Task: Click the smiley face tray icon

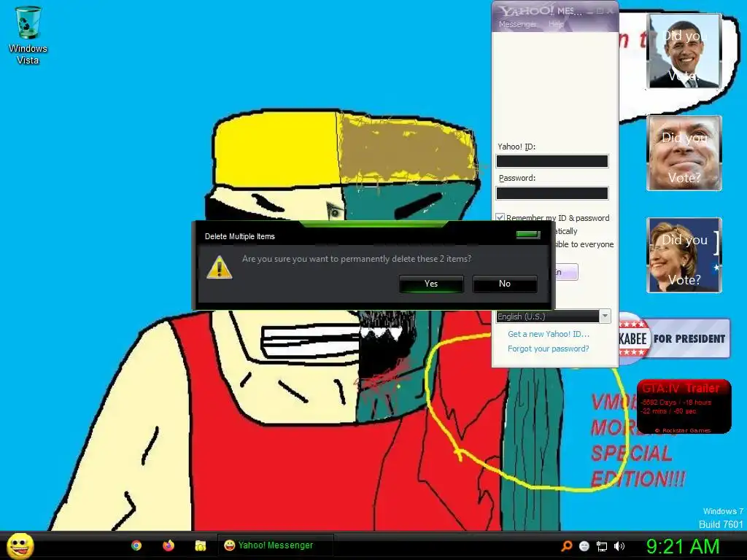Action: pyautogui.click(x=584, y=546)
